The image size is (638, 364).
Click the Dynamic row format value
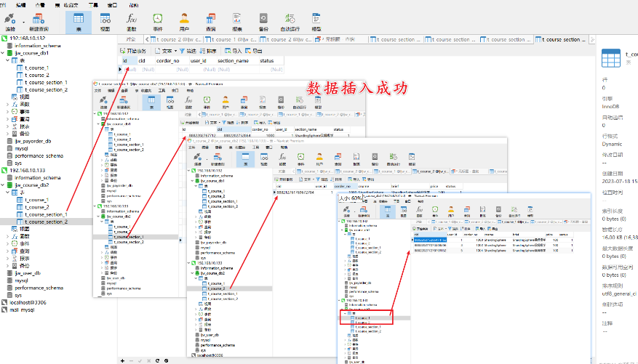point(612,144)
